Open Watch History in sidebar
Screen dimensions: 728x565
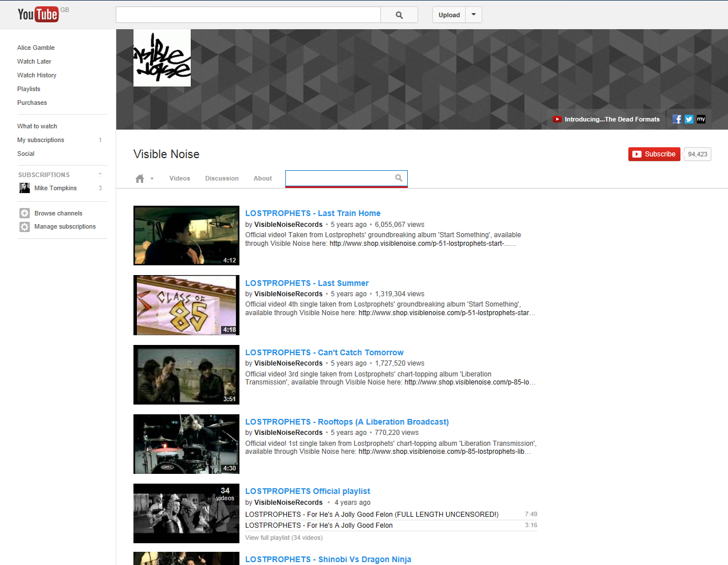click(x=37, y=75)
